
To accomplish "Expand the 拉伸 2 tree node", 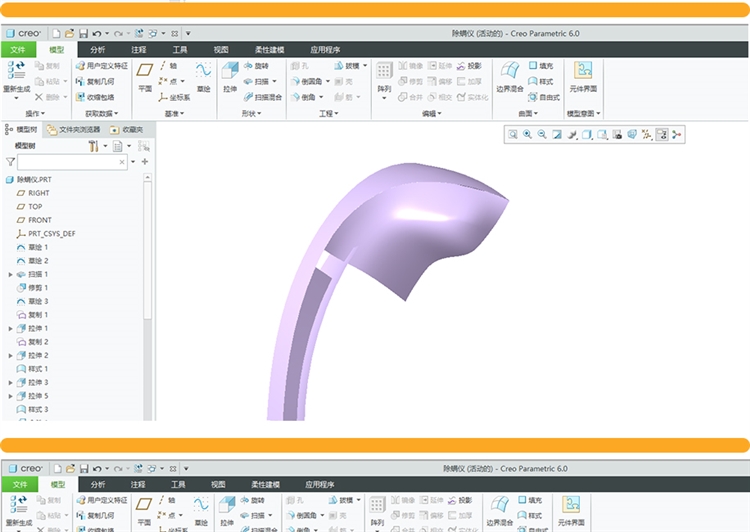I will 10,355.
